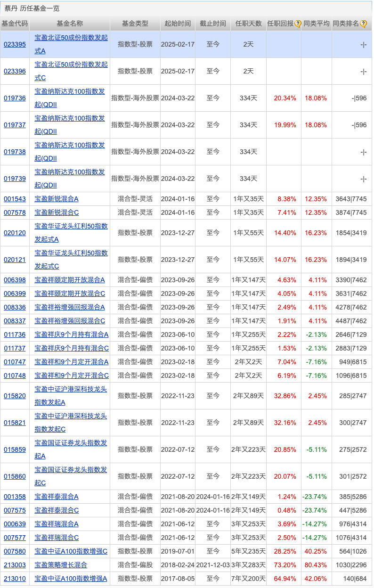Open the 宝盈国证证券龙头指数发起A fund link
This screenshot has height=588, width=374.
[x=71, y=449]
